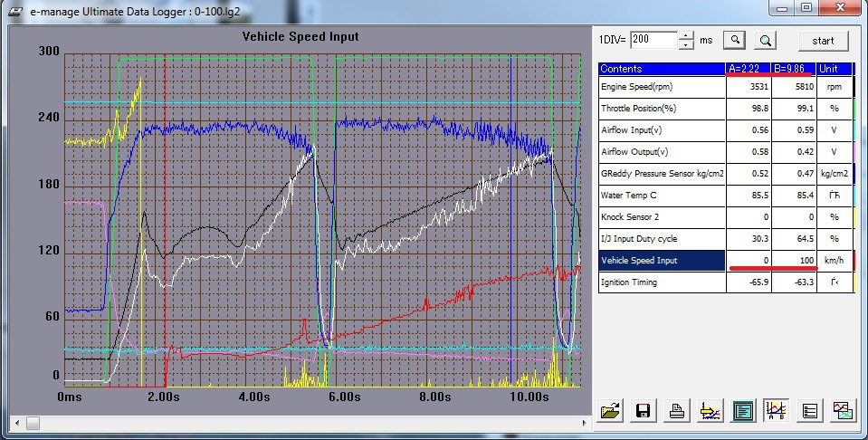Zoom in with small magnifier button
This screenshot has height=440, width=868.
pos(735,40)
